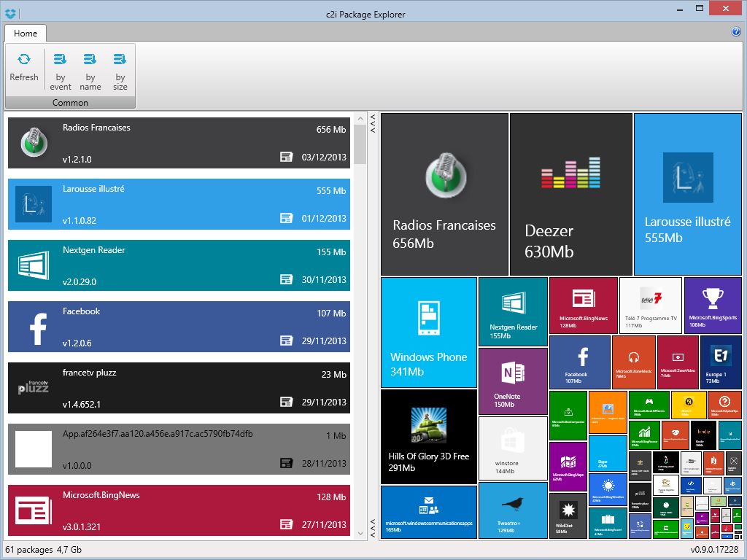Image resolution: width=747 pixels, height=560 pixels.
Task: Click the event icon in the francetv pluzz row
Action: [x=286, y=402]
